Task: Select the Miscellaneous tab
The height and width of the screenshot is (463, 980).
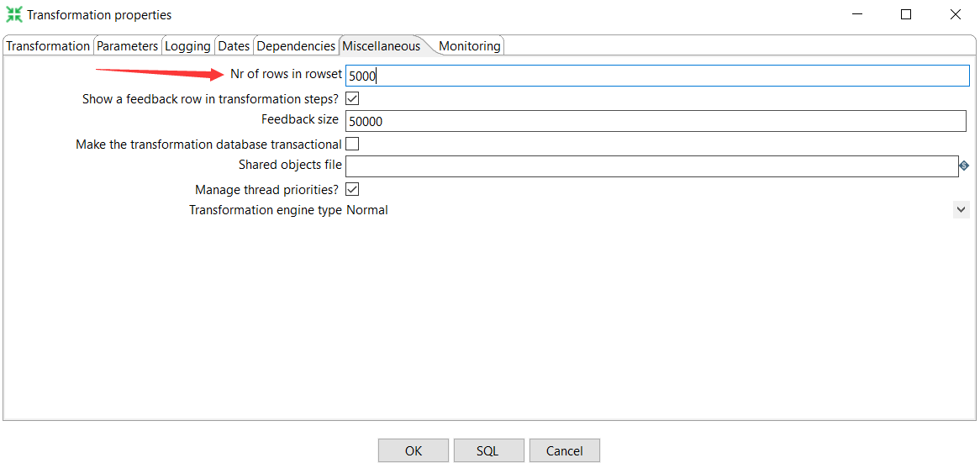Action: (x=382, y=46)
